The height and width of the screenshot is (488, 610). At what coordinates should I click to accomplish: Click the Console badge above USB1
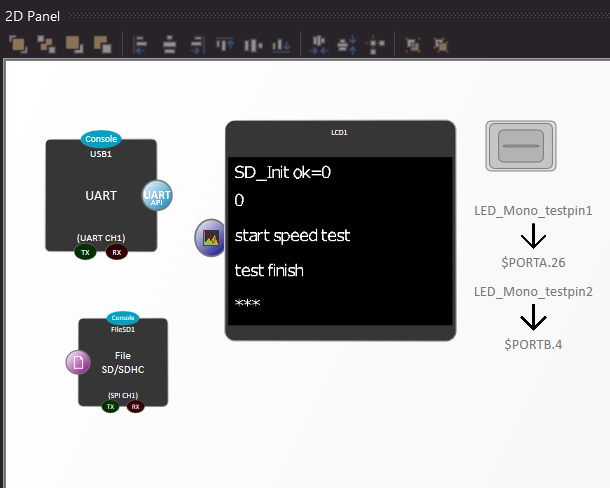click(x=101, y=140)
